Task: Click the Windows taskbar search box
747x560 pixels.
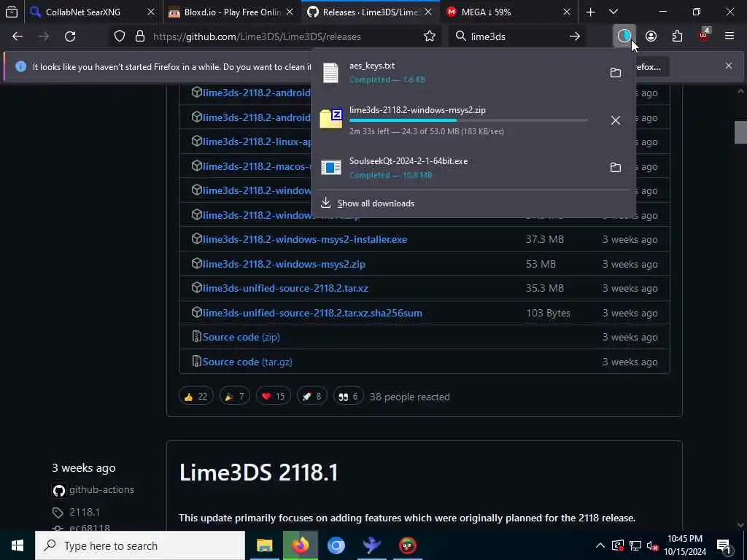Action: coord(140,545)
